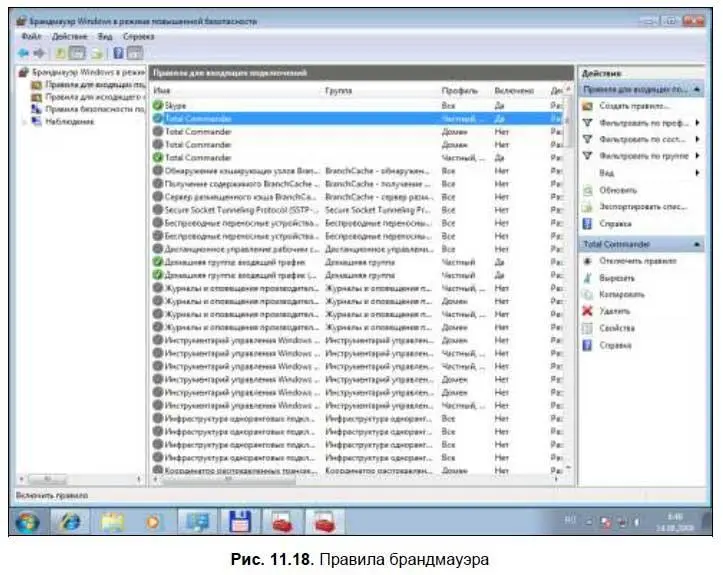Image resolution: width=723 pixels, height=575 pixels.
Task: Sort by the Профиль column header
Action: pos(465,91)
